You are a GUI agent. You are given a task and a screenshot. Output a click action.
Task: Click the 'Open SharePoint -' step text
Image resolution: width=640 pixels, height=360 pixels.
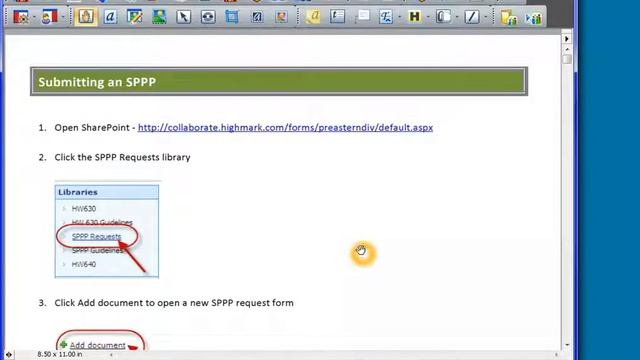(95, 127)
